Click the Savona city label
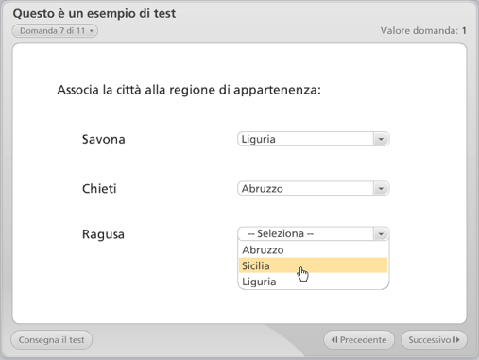Screen dimensions: 479x360 click(x=104, y=139)
